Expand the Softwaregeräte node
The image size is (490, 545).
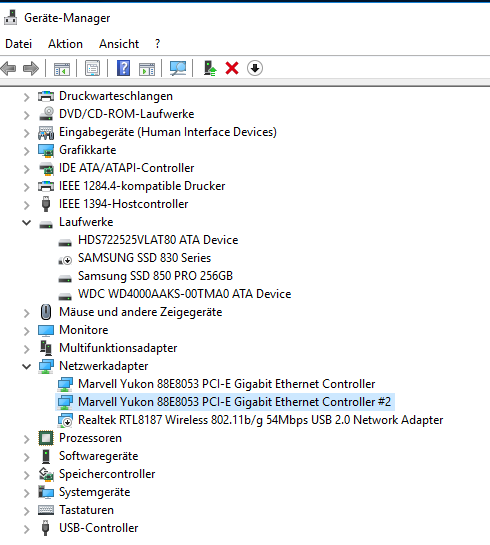(26, 456)
